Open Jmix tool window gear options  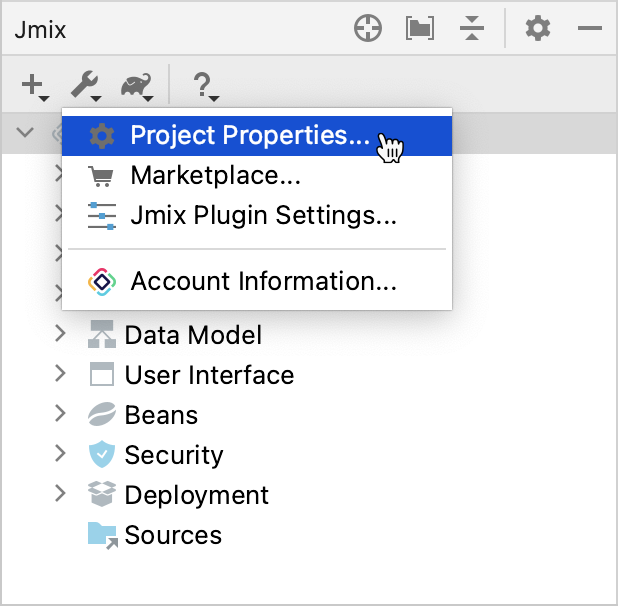[538, 28]
